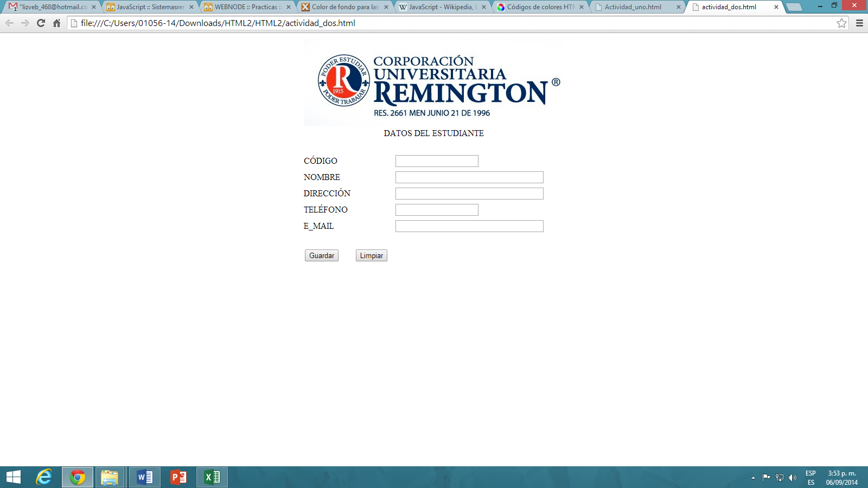Viewport: 868px width, 488px height.
Task: Bookmark this page with the star icon
Action: [x=841, y=23]
